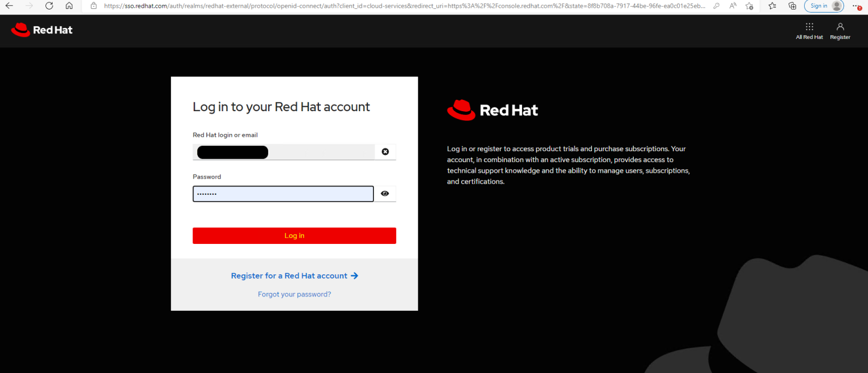Click the paragraph about product trials and subscriptions

pyautogui.click(x=568, y=165)
